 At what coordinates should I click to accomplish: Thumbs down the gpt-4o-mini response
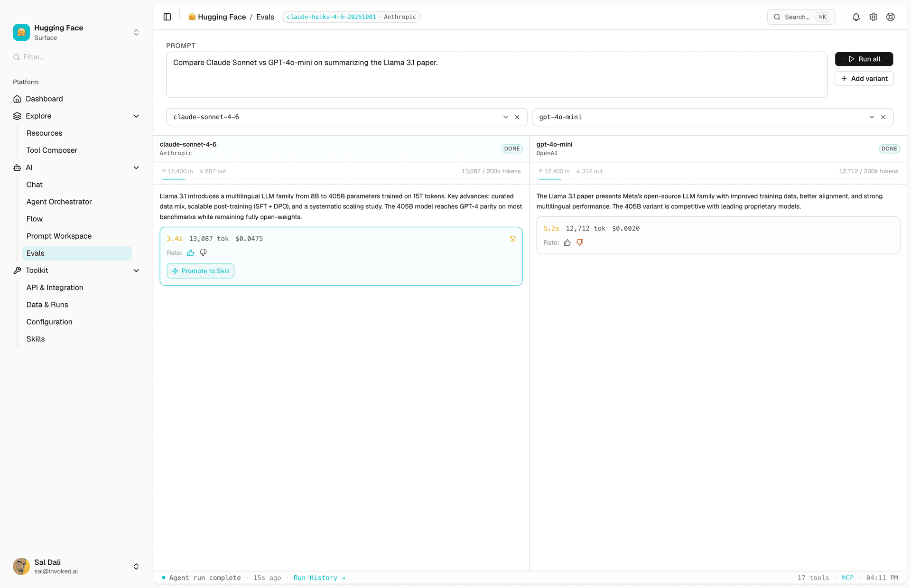coord(580,243)
